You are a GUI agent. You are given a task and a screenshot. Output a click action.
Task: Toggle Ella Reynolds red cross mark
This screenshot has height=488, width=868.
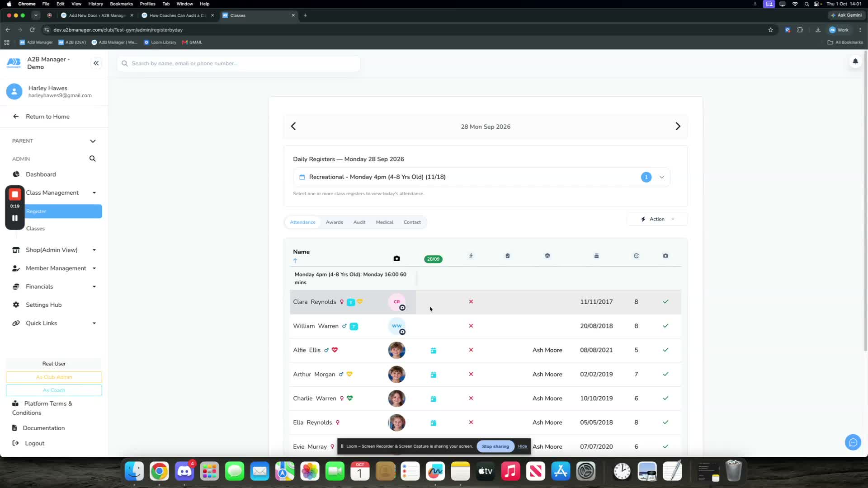[x=471, y=422]
